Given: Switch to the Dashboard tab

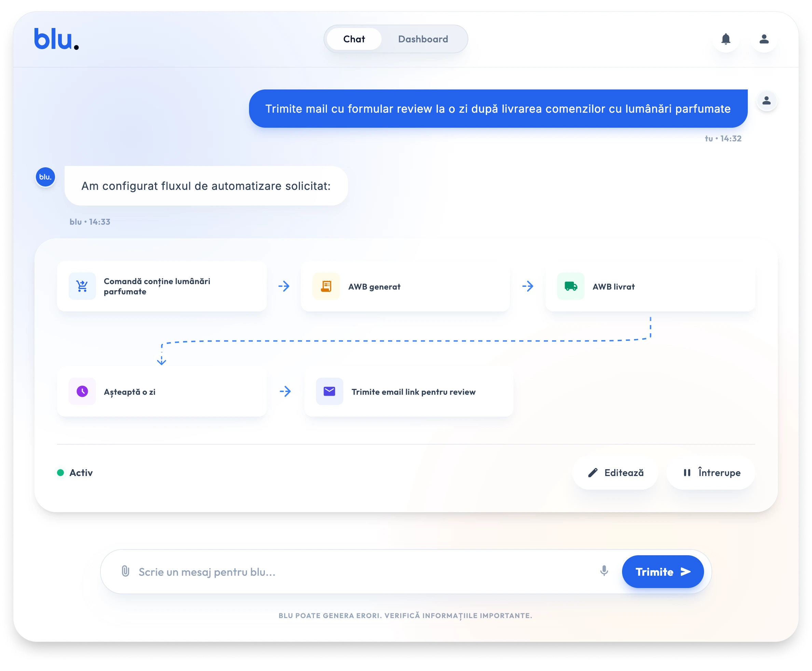Looking at the screenshot, I should click(423, 39).
